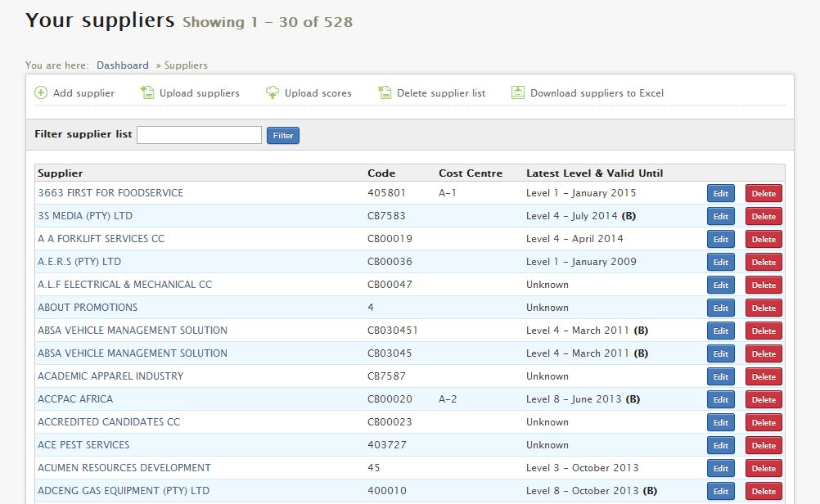The image size is (820, 504).
Task: Click supplier name ACCPAC AFRICA
Action: pyautogui.click(x=75, y=399)
